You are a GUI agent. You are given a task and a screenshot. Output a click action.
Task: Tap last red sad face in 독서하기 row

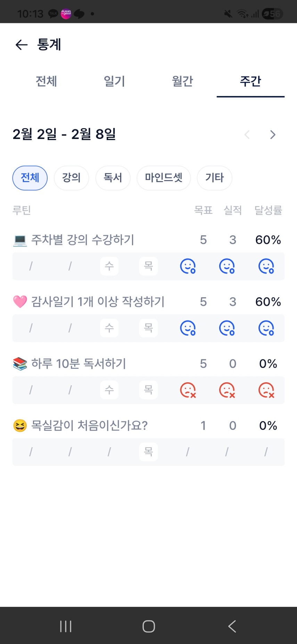(x=266, y=390)
